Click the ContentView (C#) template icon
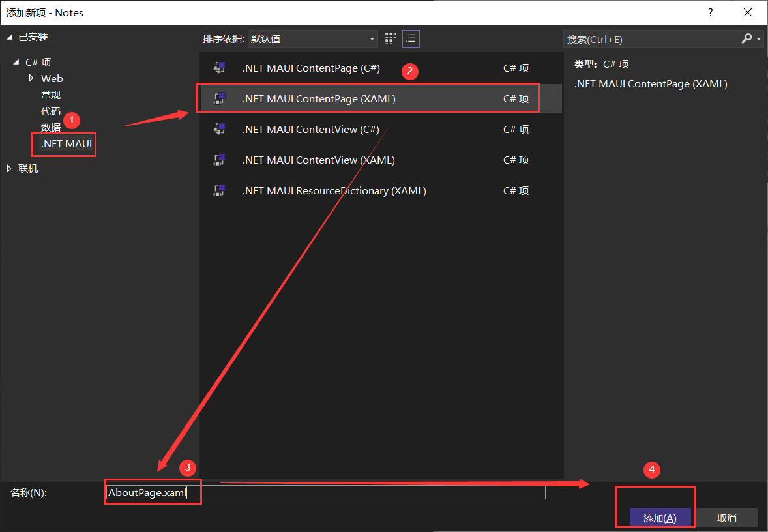 click(220, 129)
